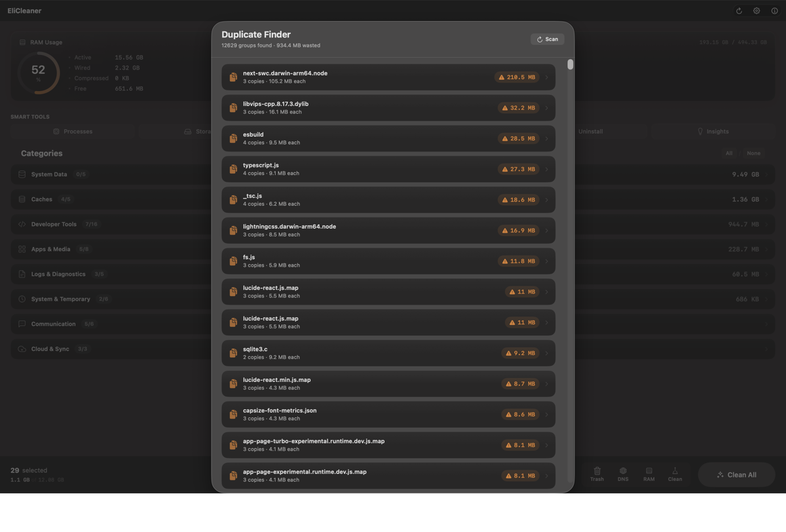This screenshot has height=532, width=786.
Task: Select the DNS flush tool icon
Action: click(x=622, y=474)
